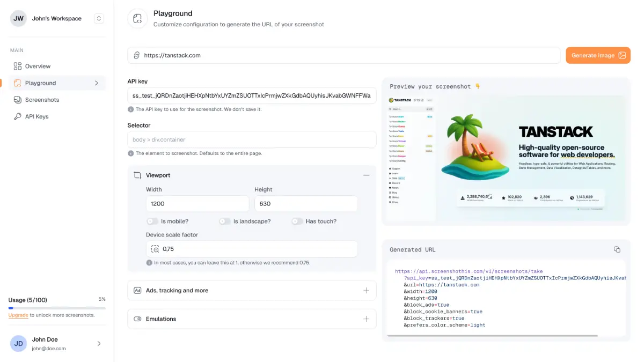The width and height of the screenshot is (644, 362).
Task: Click the key icon next to API Keys
Action: point(18,116)
